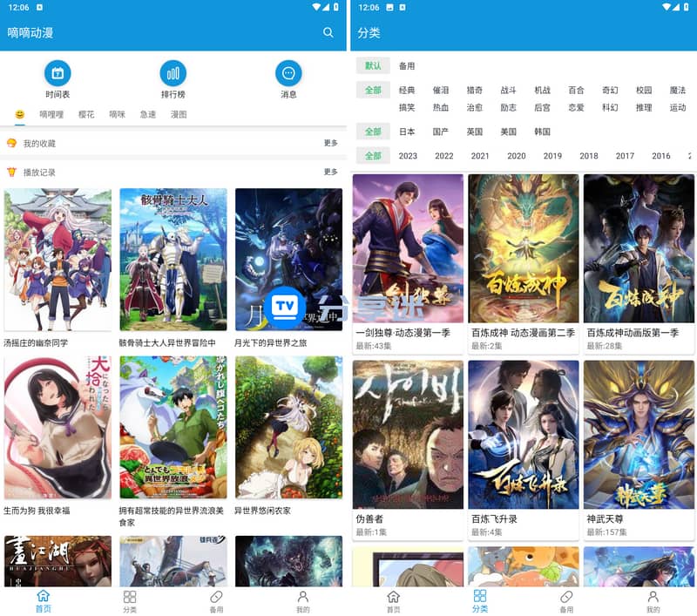Open the 消息 messages icon
Viewport: 697px width, 616px height.
coord(288,73)
